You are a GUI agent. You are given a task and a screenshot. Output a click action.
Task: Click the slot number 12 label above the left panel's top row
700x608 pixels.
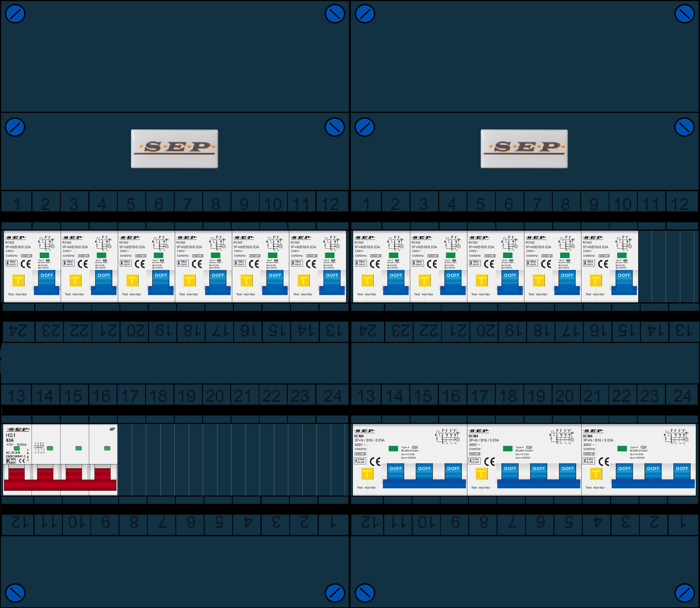[x=330, y=204]
